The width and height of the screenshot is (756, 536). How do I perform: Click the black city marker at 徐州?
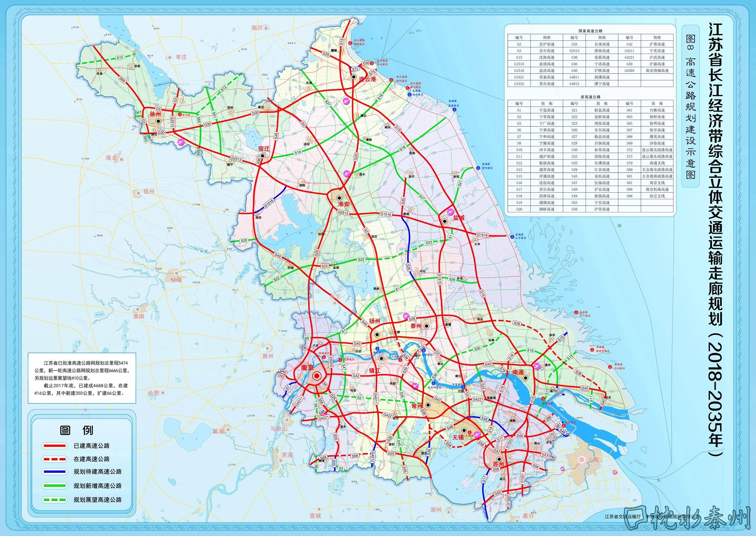tap(159, 121)
